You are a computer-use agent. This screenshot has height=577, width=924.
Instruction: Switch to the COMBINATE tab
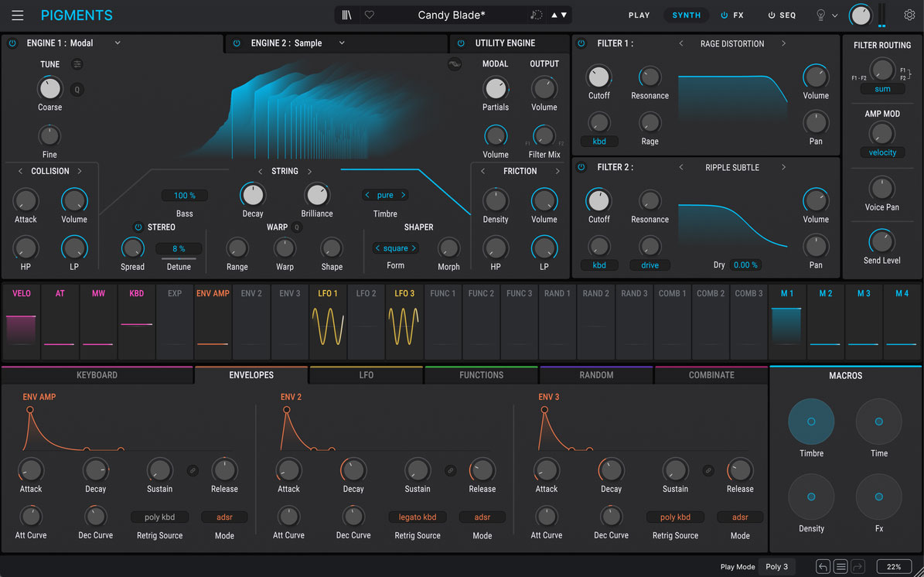[711, 375]
